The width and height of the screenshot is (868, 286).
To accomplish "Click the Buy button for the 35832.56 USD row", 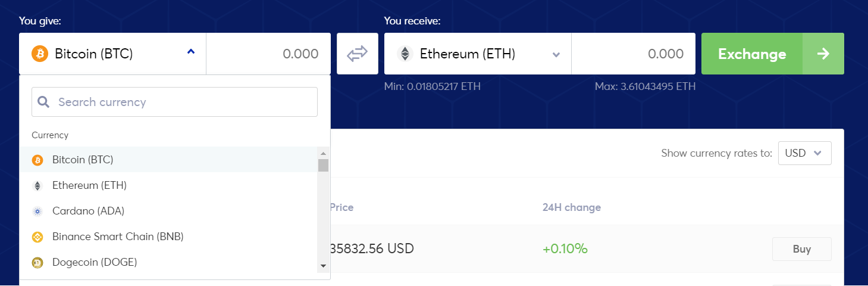I will 801,249.
